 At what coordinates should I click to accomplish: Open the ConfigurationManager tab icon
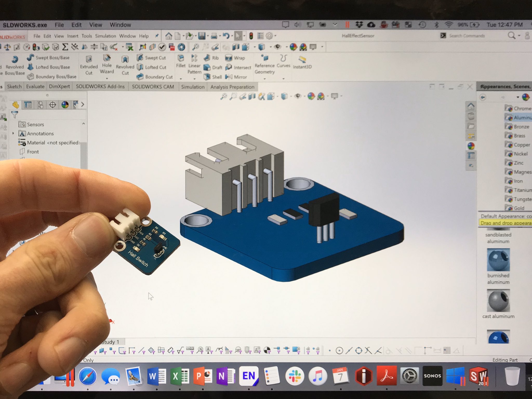click(40, 105)
